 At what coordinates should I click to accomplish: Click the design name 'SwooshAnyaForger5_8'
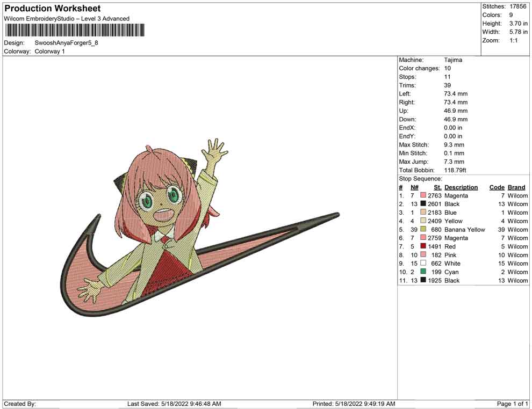tap(66, 43)
